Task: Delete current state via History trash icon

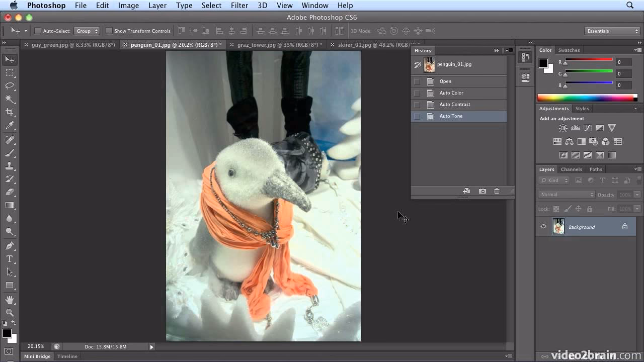Action: [497, 191]
